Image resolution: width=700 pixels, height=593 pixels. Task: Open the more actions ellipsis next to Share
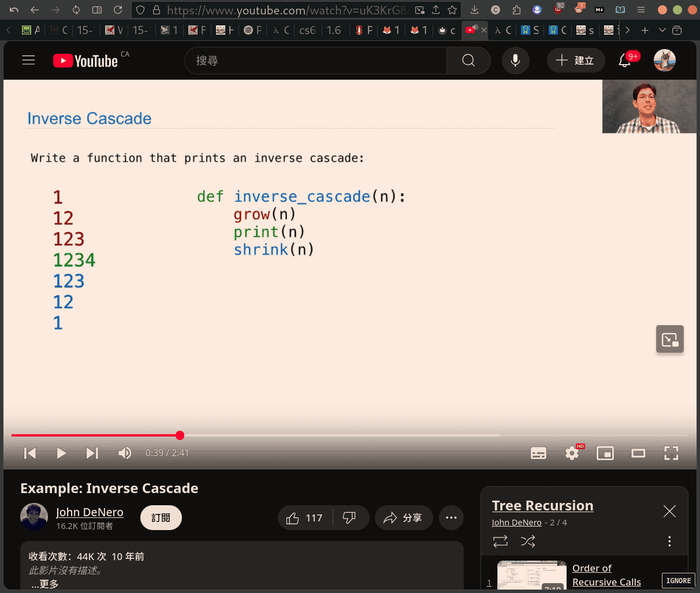coord(451,518)
